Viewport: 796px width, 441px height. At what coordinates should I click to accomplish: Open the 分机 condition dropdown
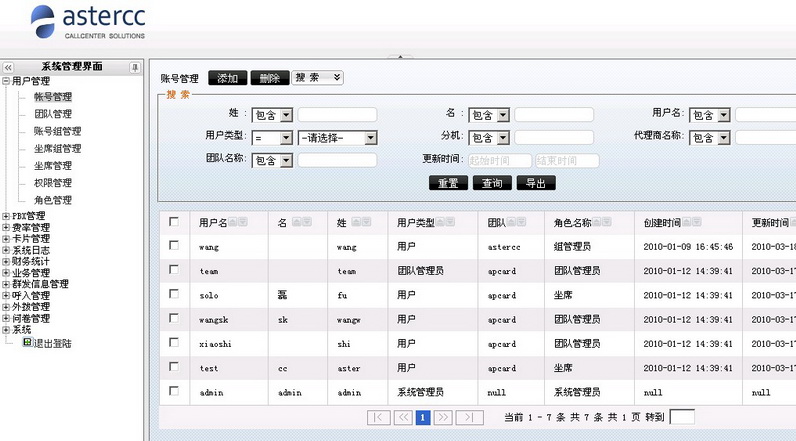coord(489,138)
